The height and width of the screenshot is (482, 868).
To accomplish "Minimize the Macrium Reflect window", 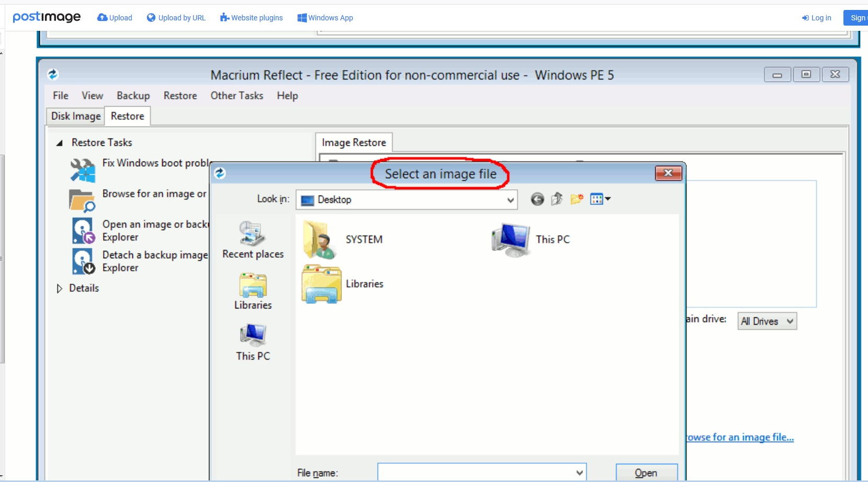I will tap(778, 75).
